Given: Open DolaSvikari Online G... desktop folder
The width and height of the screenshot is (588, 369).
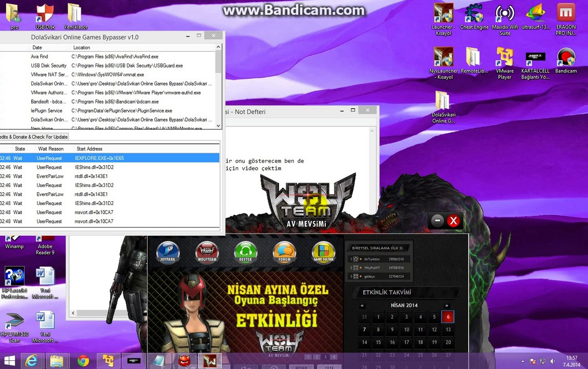Looking at the screenshot, I should [x=443, y=107].
